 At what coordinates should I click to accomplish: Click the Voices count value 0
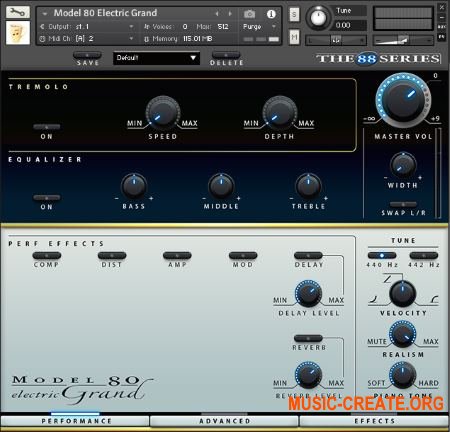185,27
